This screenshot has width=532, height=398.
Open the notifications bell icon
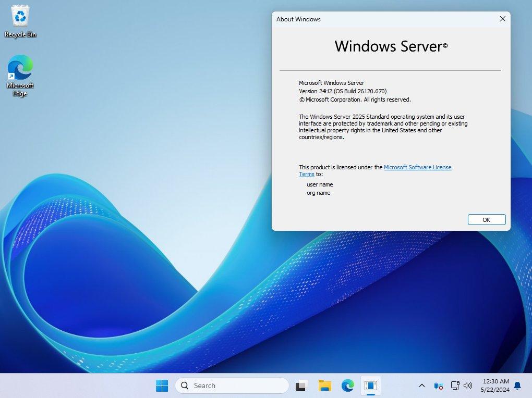coord(517,385)
